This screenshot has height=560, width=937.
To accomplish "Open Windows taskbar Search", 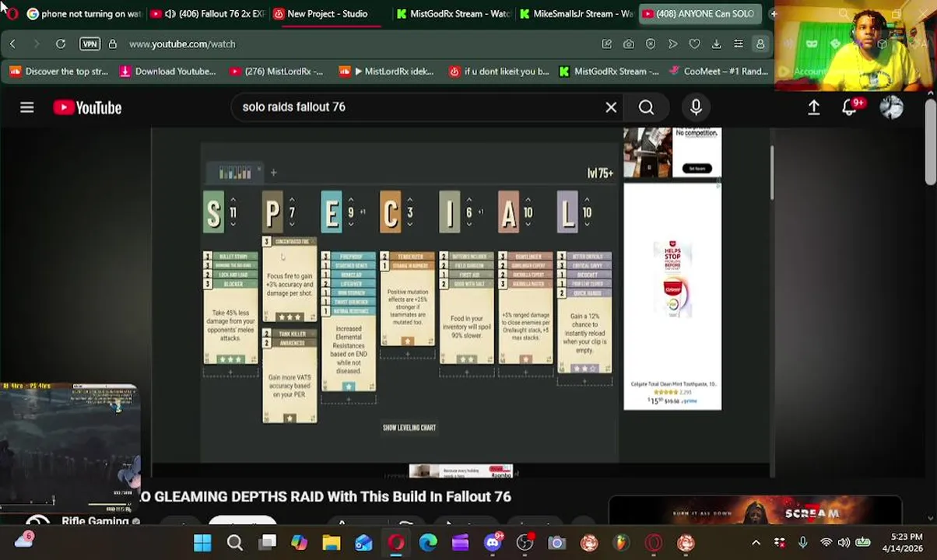I will [x=234, y=542].
